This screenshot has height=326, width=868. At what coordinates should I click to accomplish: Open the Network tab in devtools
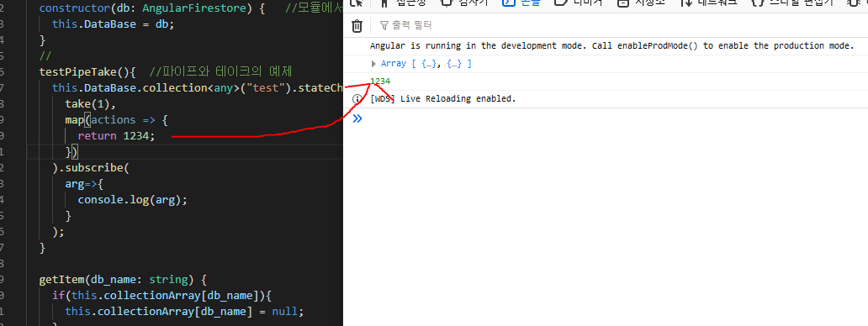[x=708, y=3]
